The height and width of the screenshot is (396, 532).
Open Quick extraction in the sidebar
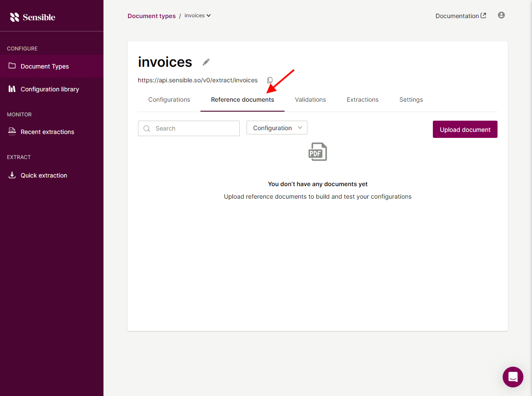[52, 175]
